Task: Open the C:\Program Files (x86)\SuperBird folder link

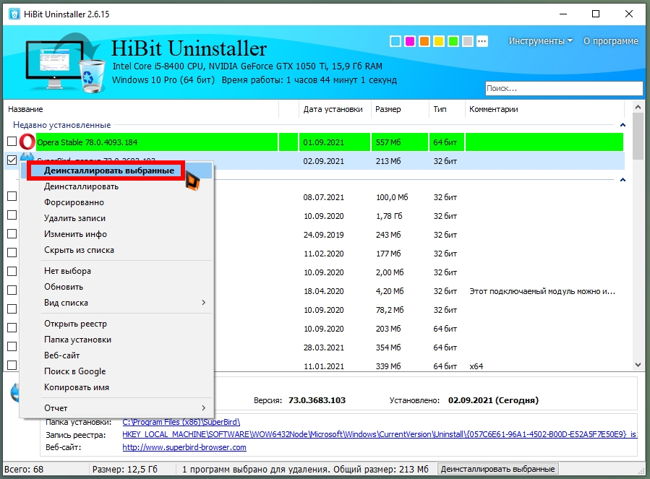Action: coord(181,422)
